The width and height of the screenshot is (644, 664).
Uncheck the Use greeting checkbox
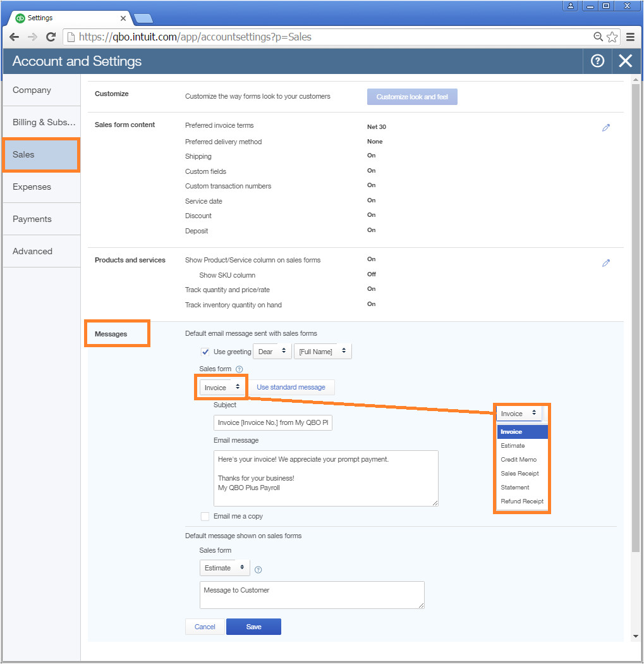coord(205,352)
